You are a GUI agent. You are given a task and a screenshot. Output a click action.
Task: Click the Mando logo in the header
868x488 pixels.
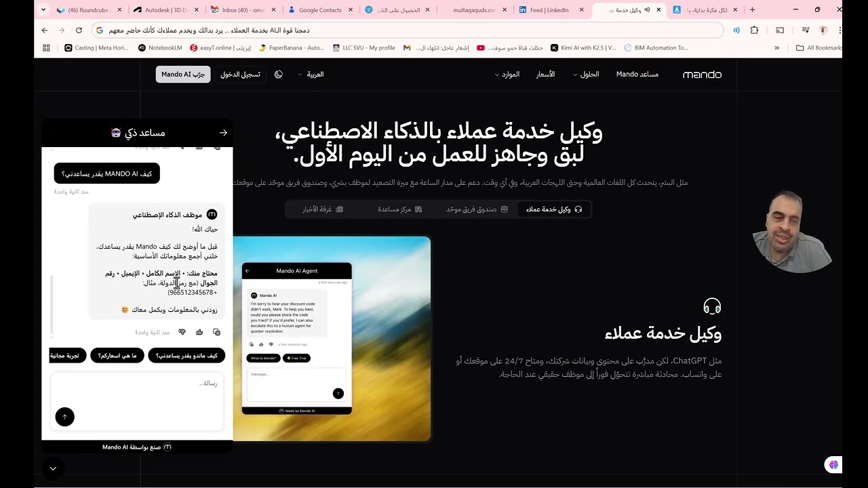[x=702, y=75]
